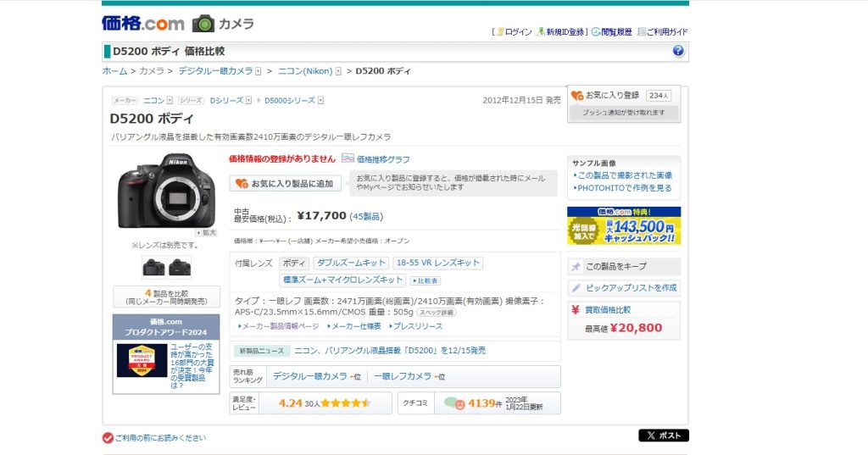Open the ログイン link
This screenshot has height=455, width=868.
[x=518, y=32]
